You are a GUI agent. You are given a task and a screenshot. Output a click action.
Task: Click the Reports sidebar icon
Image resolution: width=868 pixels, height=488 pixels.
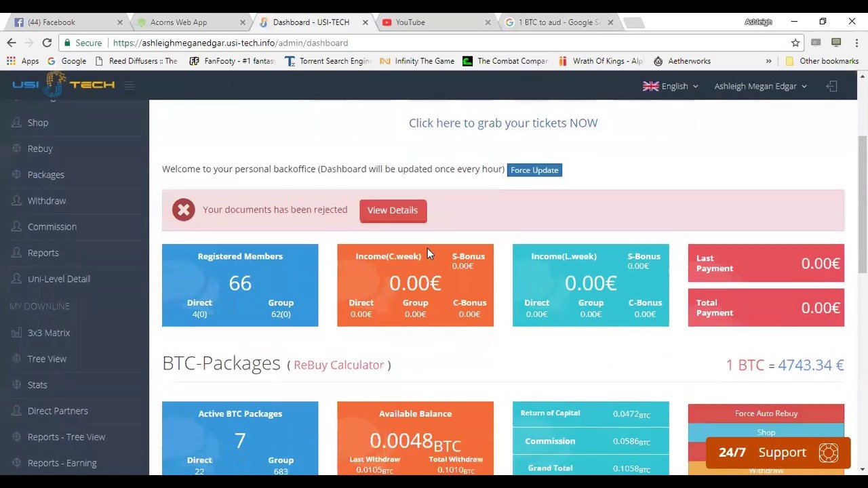click(x=16, y=253)
